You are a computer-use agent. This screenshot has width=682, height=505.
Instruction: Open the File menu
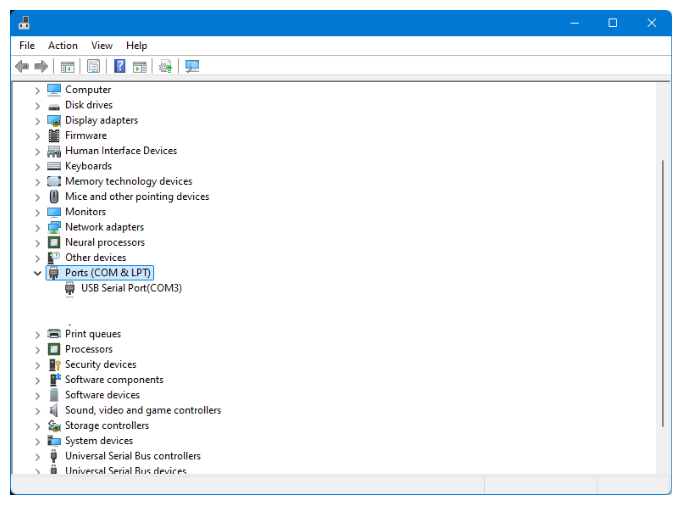tap(27, 45)
